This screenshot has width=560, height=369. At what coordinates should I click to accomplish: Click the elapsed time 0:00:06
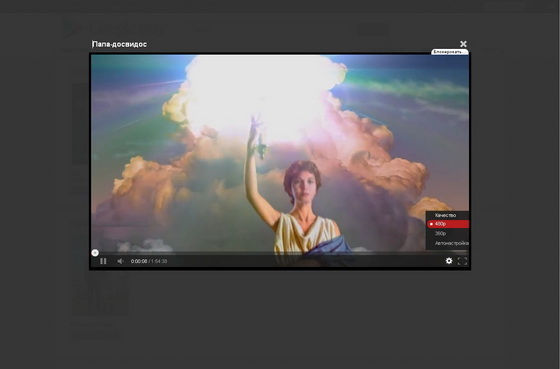[139, 261]
